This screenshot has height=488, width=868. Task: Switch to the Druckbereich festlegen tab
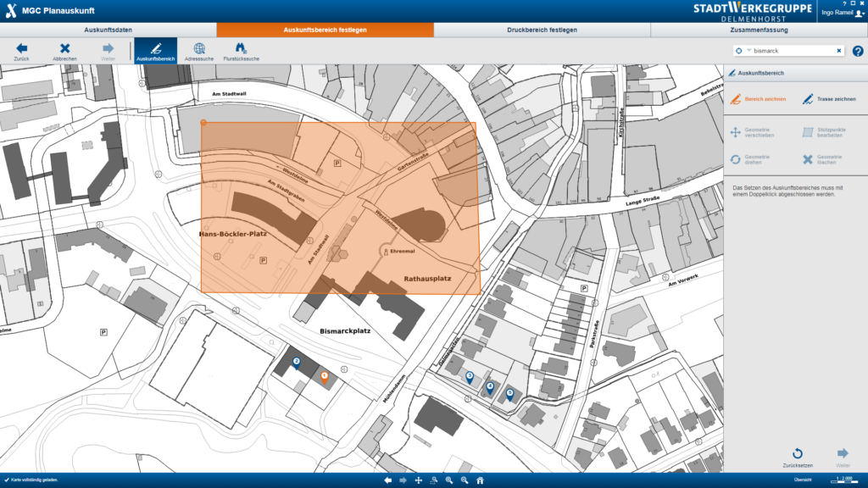(x=542, y=30)
